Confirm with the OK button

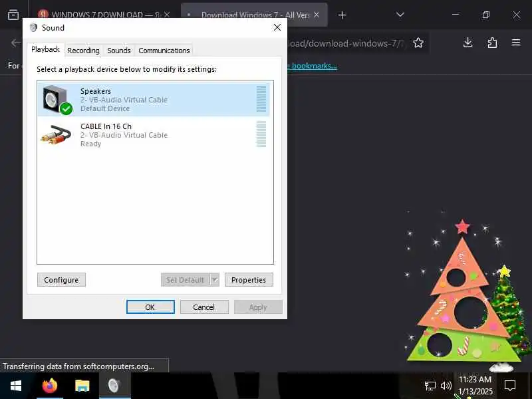point(150,307)
